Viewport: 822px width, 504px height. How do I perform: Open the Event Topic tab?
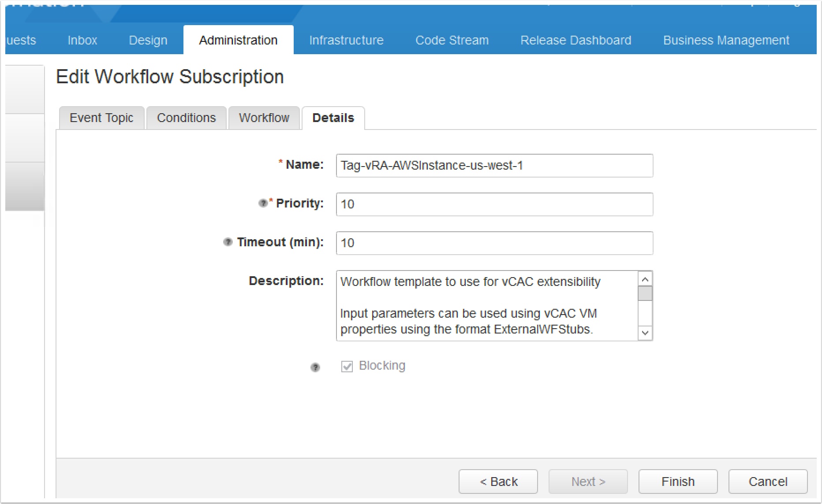(101, 118)
